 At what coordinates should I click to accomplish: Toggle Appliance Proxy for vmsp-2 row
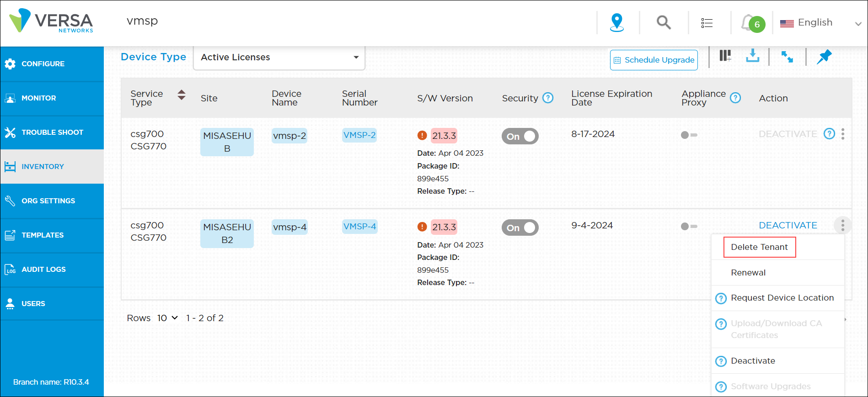pos(689,135)
